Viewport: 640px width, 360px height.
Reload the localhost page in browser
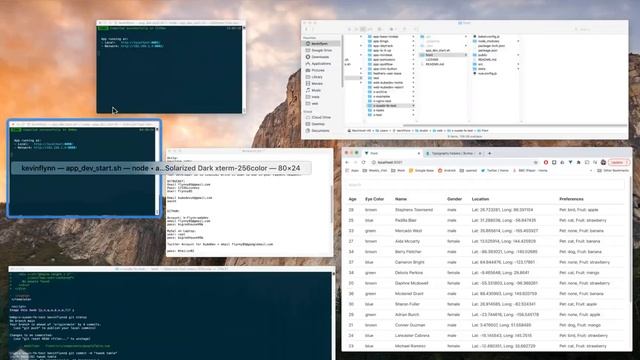pos(363,162)
